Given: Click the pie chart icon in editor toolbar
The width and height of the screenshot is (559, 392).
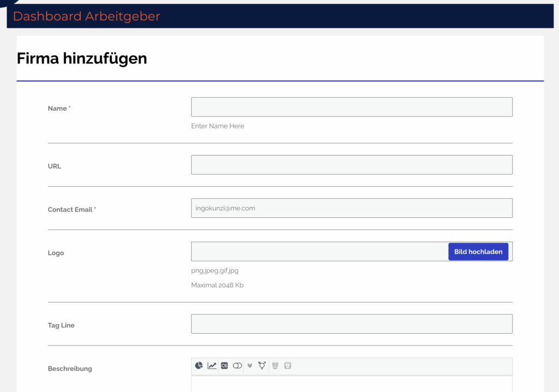Looking at the screenshot, I should click(199, 366).
